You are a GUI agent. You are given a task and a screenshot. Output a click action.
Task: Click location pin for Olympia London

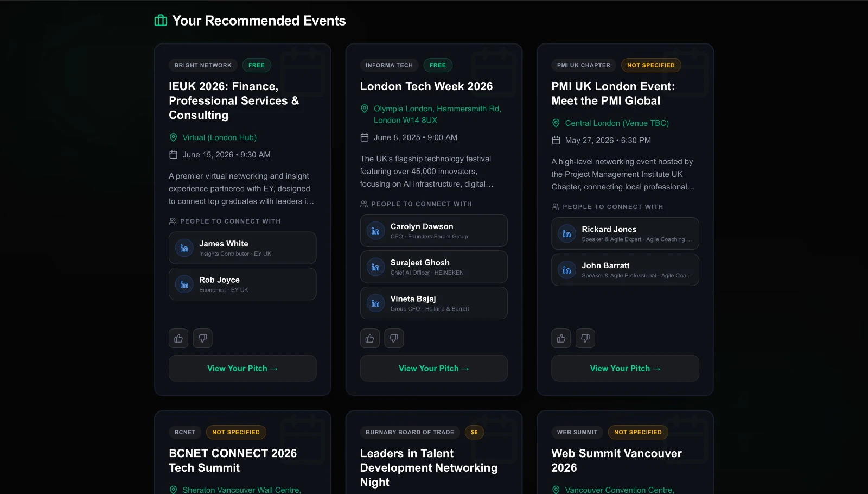365,109
